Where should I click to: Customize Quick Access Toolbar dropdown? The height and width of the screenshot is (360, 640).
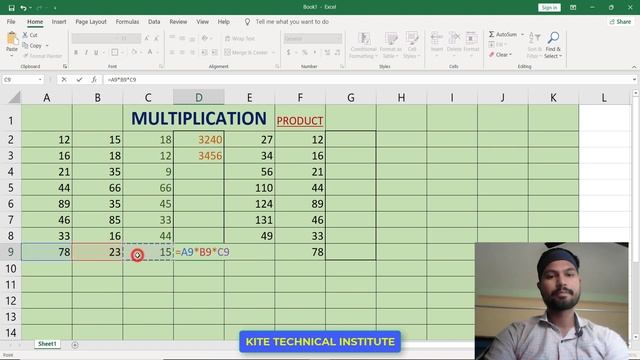tap(55, 8)
